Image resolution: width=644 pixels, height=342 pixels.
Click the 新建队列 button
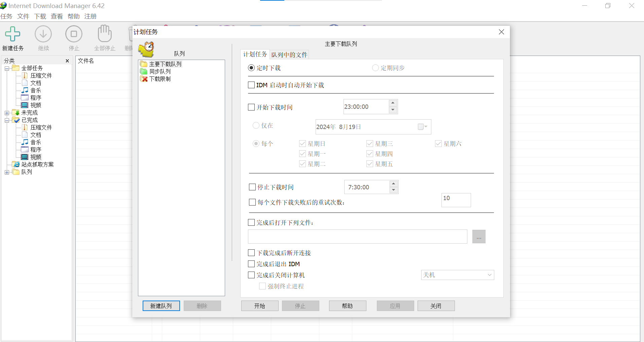point(161,306)
